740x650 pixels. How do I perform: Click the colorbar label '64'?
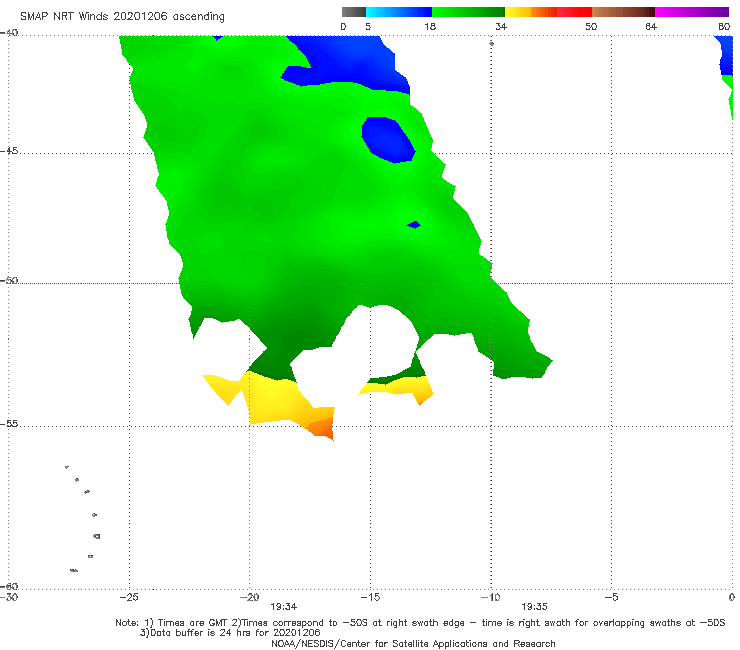tap(651, 26)
